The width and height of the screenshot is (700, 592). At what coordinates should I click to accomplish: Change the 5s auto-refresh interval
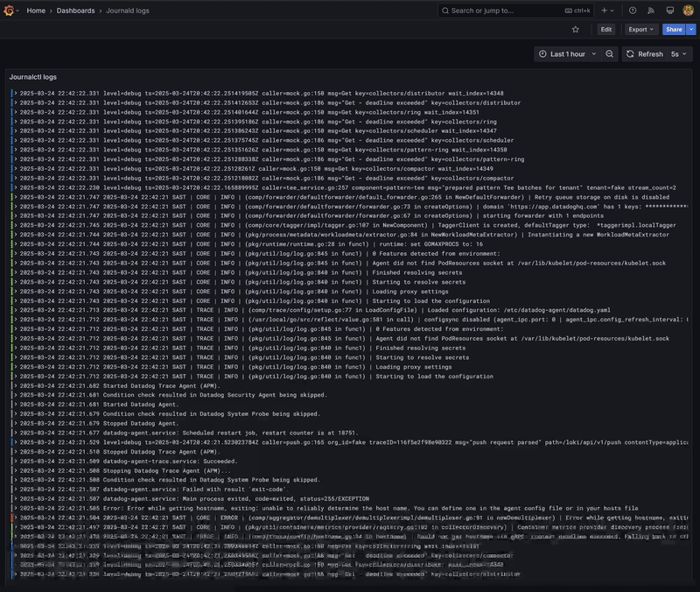click(x=674, y=53)
